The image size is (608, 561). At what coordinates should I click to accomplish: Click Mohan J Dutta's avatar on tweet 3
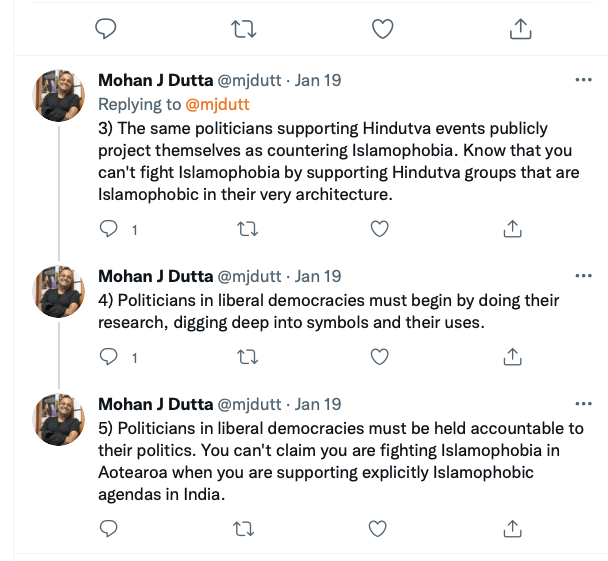click(x=59, y=96)
